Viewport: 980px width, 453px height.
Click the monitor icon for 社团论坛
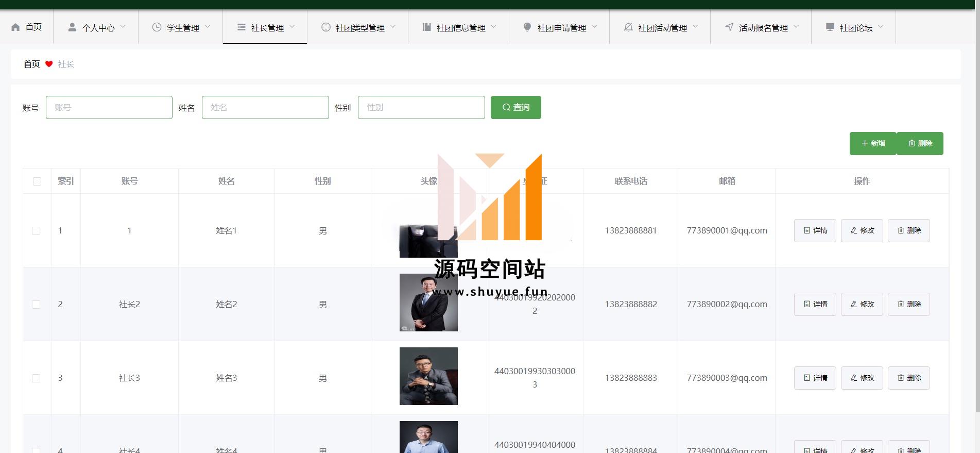830,27
